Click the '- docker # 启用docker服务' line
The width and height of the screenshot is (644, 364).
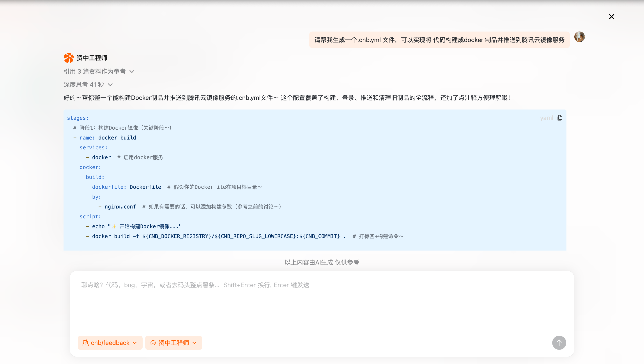coord(124,157)
